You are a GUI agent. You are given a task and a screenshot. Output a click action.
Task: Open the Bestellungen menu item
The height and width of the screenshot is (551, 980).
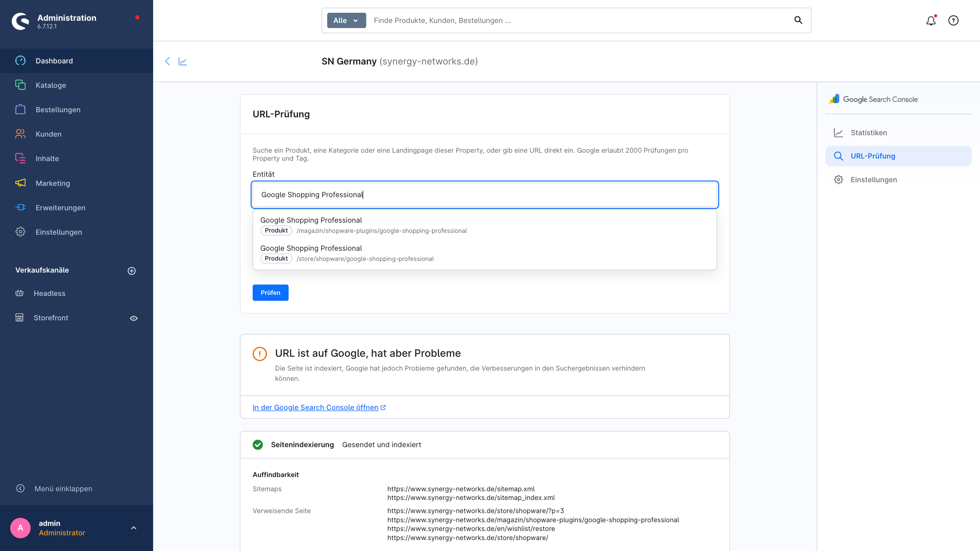point(77,110)
